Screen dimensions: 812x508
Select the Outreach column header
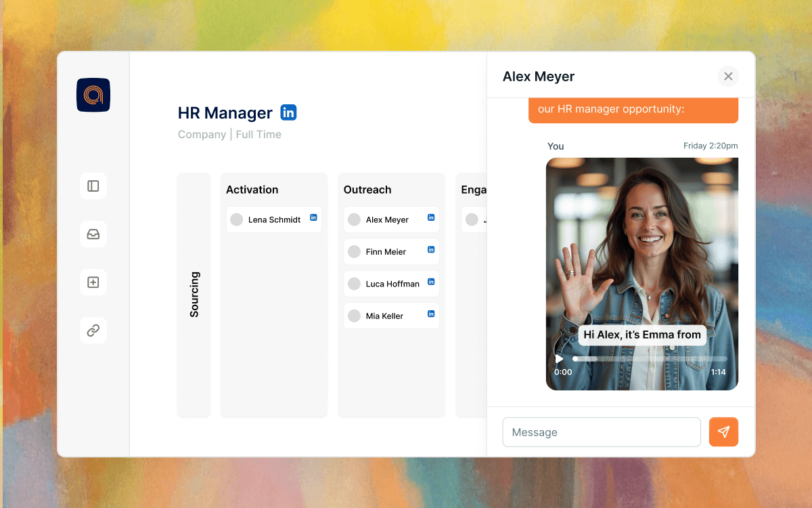[x=367, y=190]
